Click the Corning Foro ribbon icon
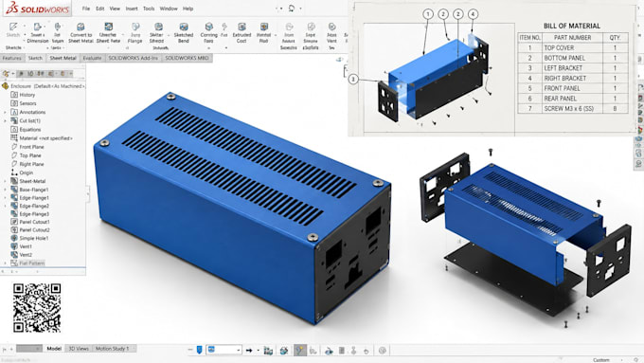Image resolution: width=644 pixels, height=363 pixels. pos(208,27)
